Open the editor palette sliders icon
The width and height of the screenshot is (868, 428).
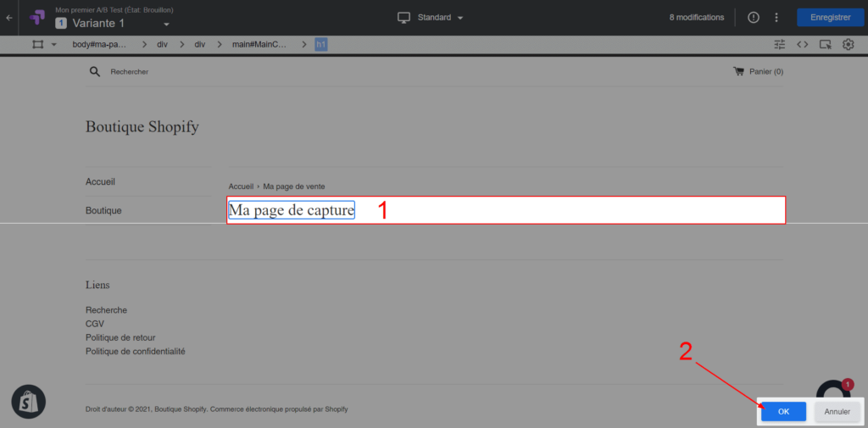(780, 44)
